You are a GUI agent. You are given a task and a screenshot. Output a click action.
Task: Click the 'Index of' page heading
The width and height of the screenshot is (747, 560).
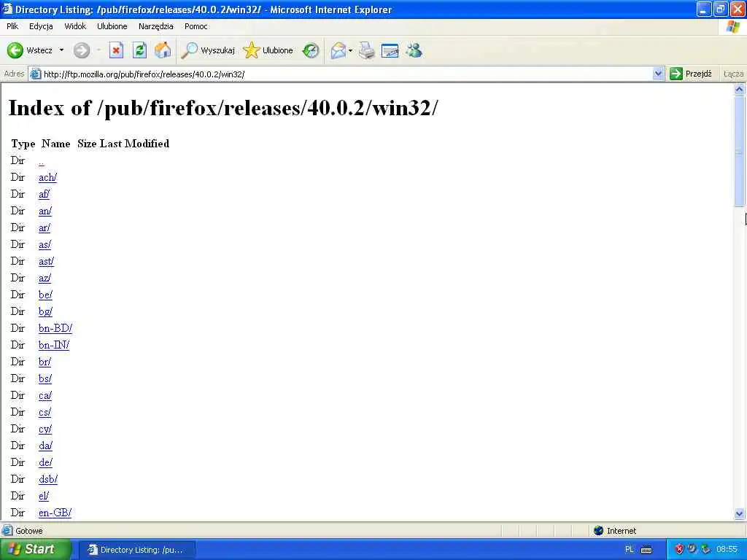[x=223, y=108]
